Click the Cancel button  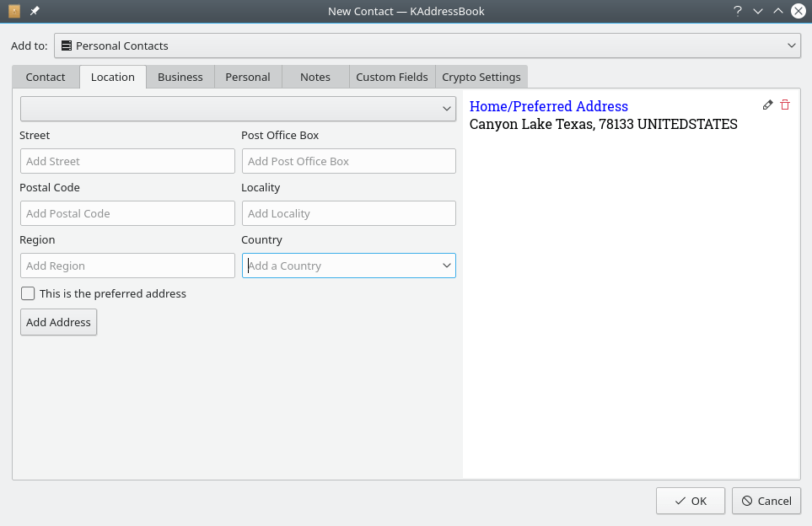pyautogui.click(x=766, y=501)
